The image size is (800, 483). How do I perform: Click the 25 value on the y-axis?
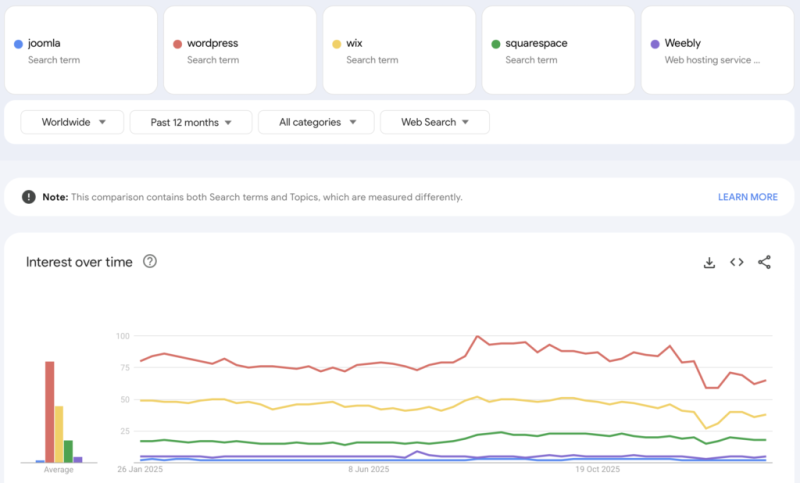pyautogui.click(x=125, y=431)
